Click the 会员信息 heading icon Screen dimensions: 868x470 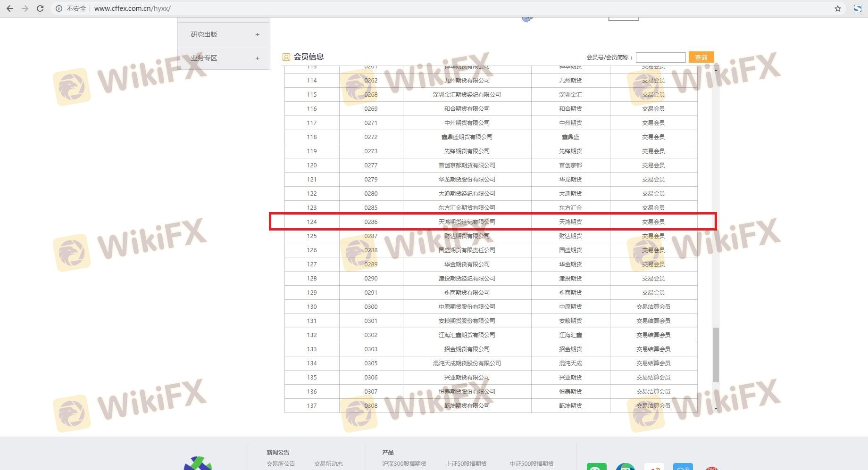(286, 57)
